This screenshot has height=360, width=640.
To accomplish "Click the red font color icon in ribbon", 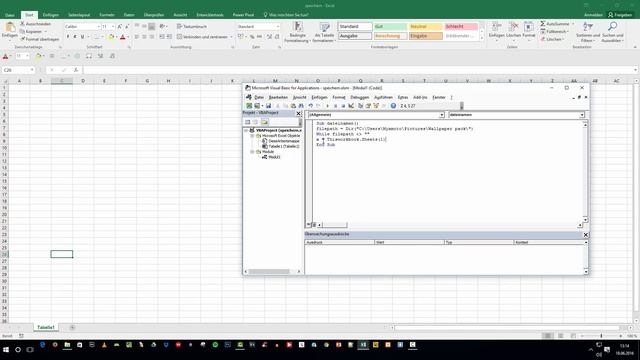I will [x=122, y=37].
